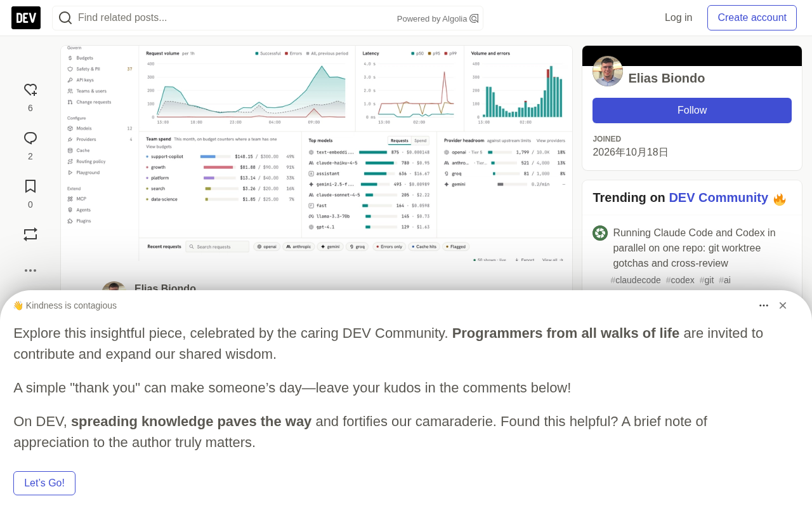Click the join date 2026年10月18日

[x=631, y=152]
